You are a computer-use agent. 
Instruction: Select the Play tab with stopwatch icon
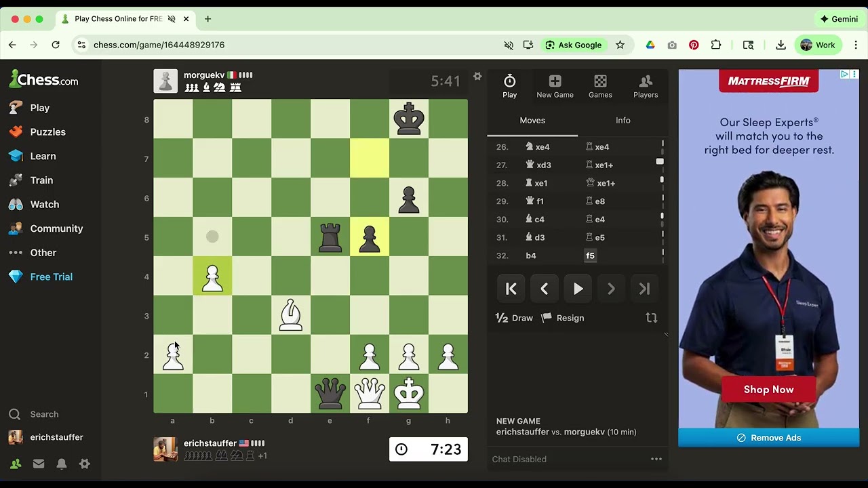click(x=510, y=87)
